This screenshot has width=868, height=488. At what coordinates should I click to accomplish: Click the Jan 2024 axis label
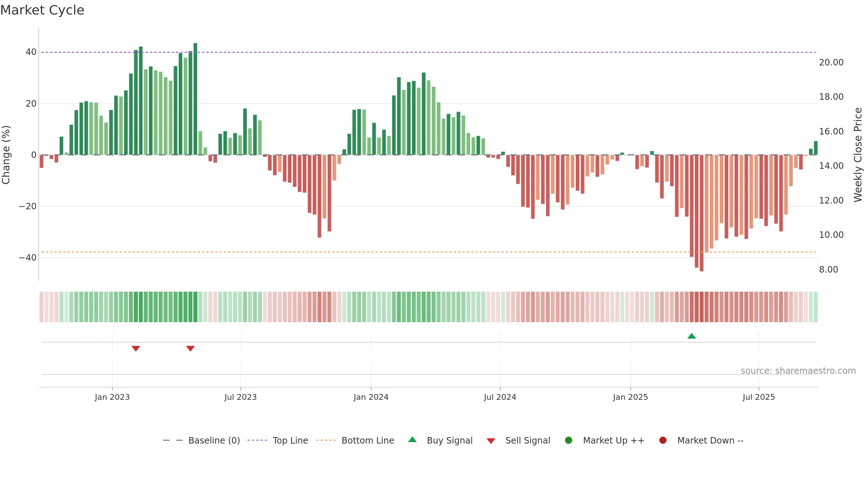click(x=371, y=397)
